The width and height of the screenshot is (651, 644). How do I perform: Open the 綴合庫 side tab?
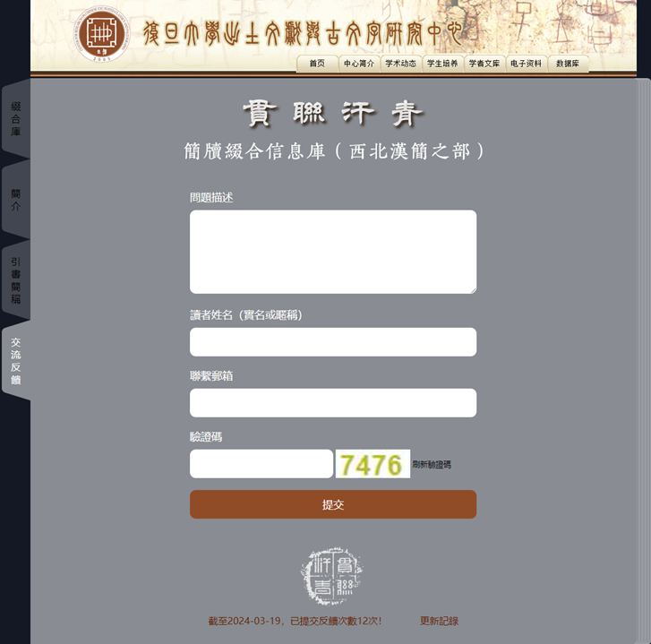(16, 119)
